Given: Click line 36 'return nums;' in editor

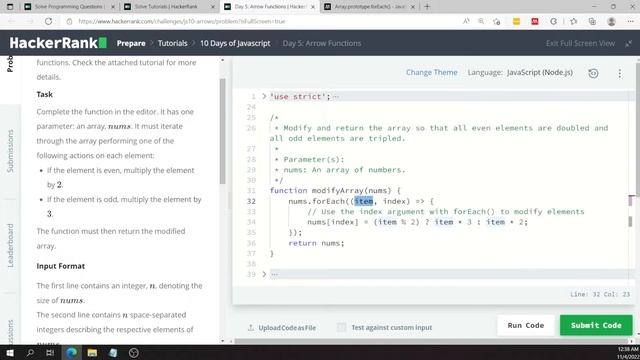Looking at the screenshot, I should [316, 243].
